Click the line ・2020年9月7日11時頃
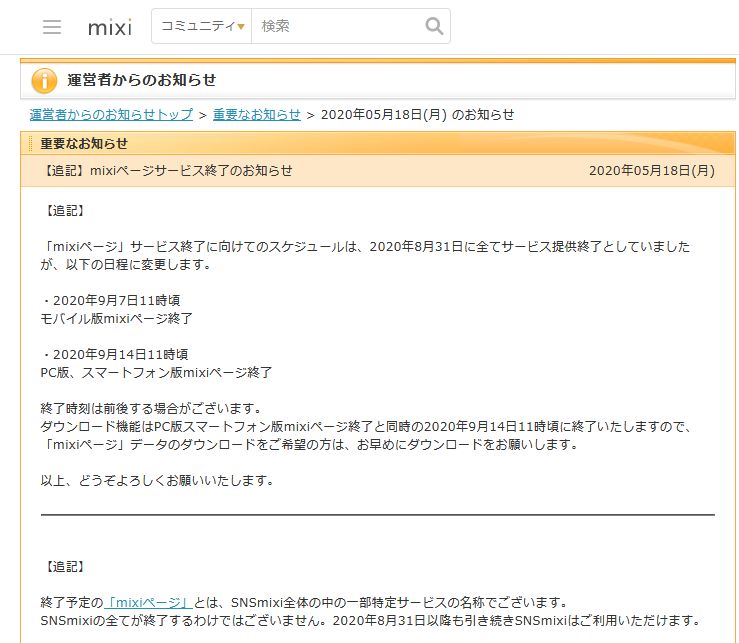 [x=110, y=300]
